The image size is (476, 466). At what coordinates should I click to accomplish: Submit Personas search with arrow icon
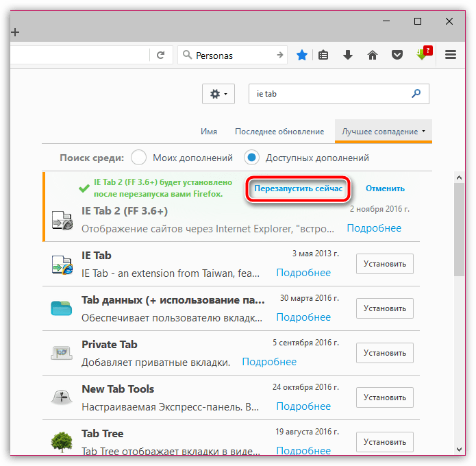pyautogui.click(x=280, y=55)
